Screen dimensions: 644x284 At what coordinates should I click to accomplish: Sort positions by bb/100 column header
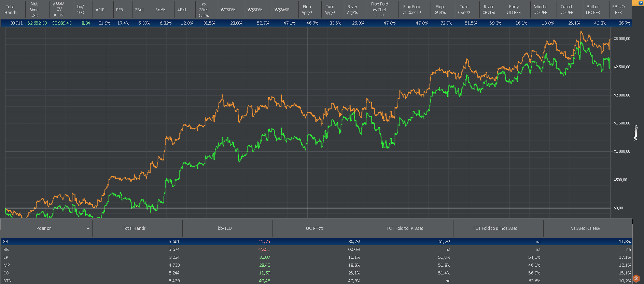pyautogui.click(x=225, y=228)
